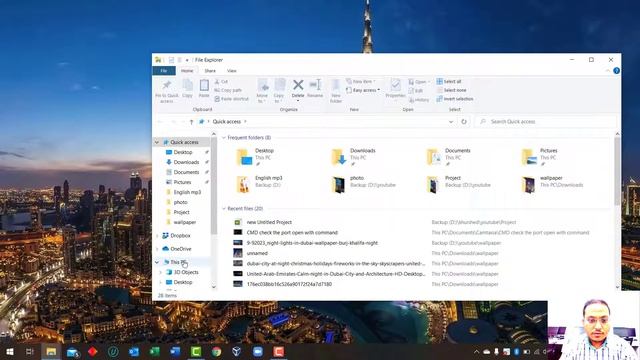Select Documents in the navigation pane
This screenshot has width=640, height=360.
point(186,172)
